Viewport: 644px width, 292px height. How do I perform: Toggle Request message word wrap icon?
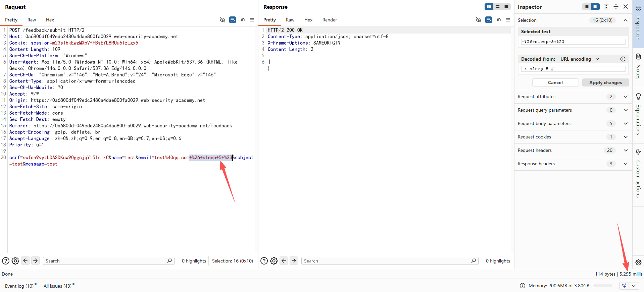point(232,20)
